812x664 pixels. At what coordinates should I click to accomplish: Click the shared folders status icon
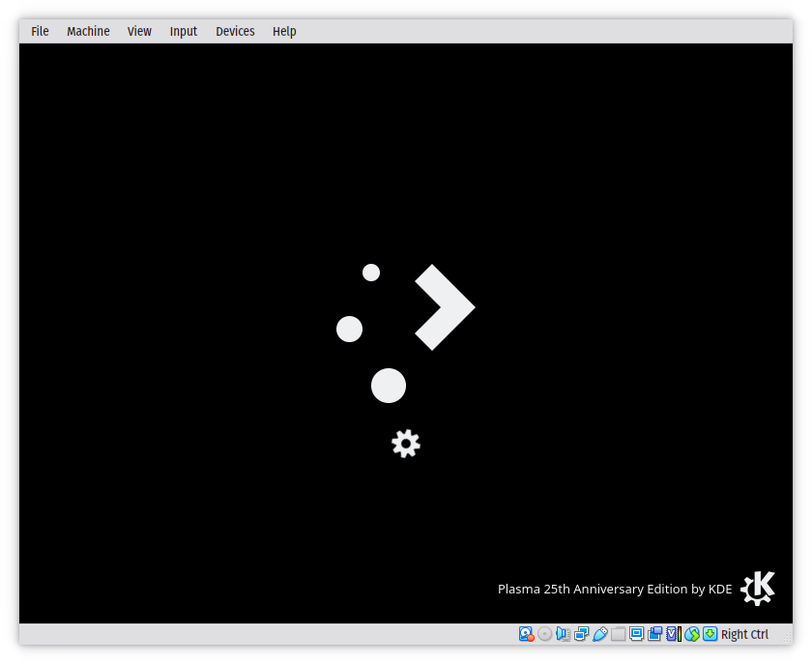[618, 634]
